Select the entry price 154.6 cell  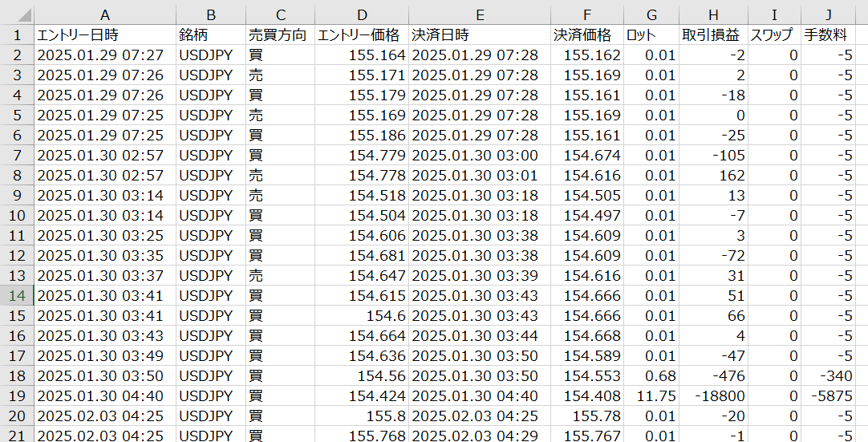point(362,316)
